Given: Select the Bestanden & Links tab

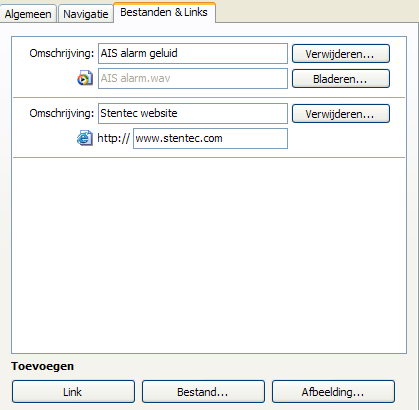Looking at the screenshot, I should click(x=164, y=12).
